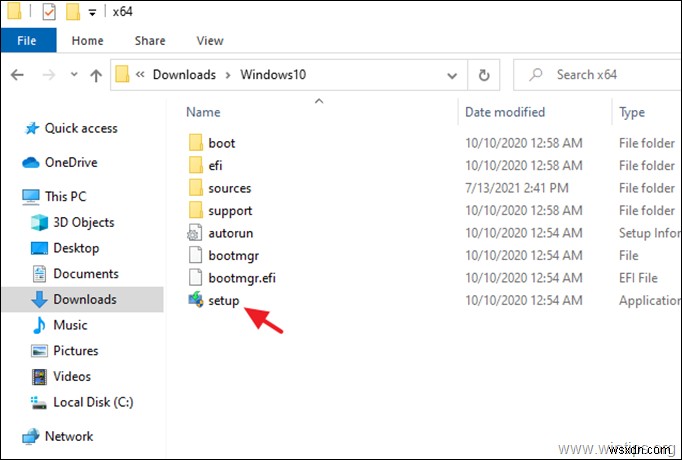
Task: Click the New folder quick access icon
Action: 72,12
